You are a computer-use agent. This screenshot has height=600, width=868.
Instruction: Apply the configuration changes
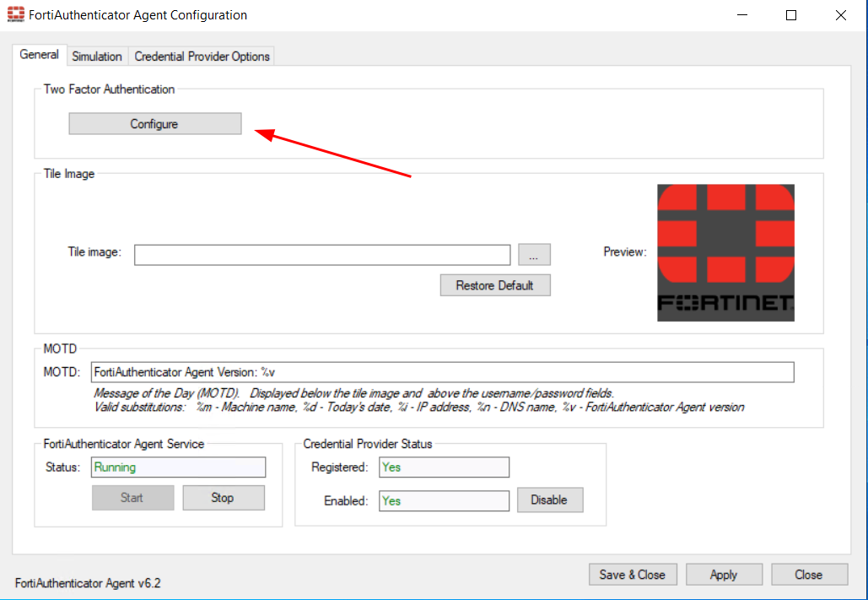[723, 575]
